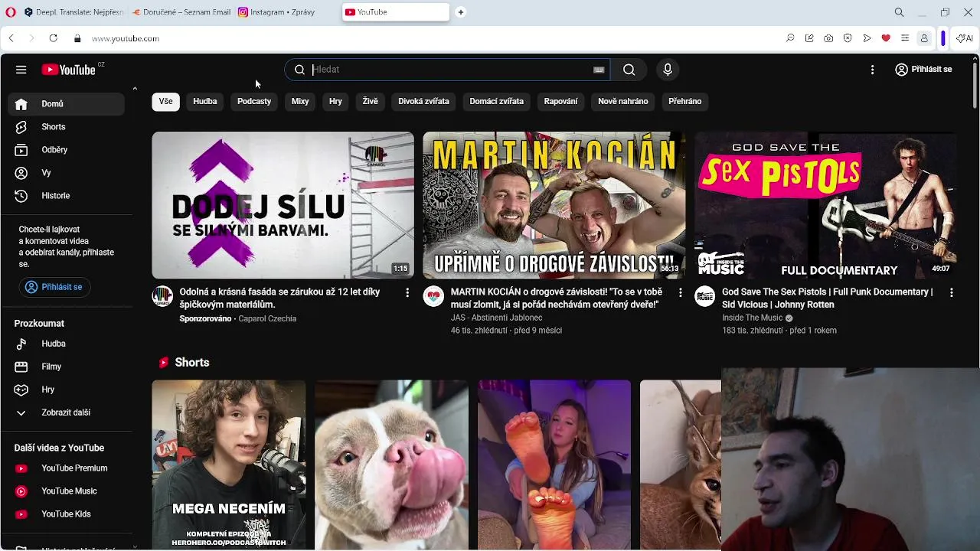Open YouTube Premium link
The height and width of the screenshot is (551, 980).
click(x=66, y=468)
